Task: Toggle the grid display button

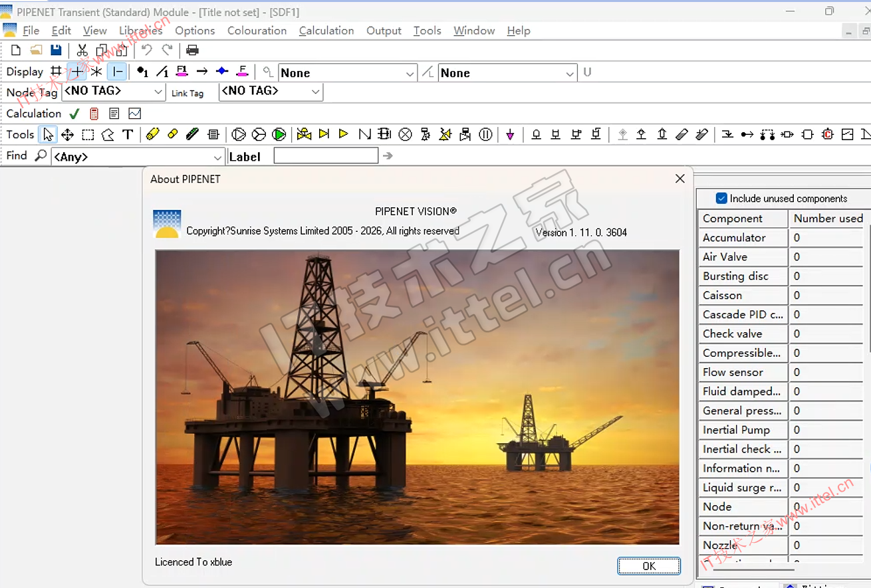Action: tap(57, 72)
